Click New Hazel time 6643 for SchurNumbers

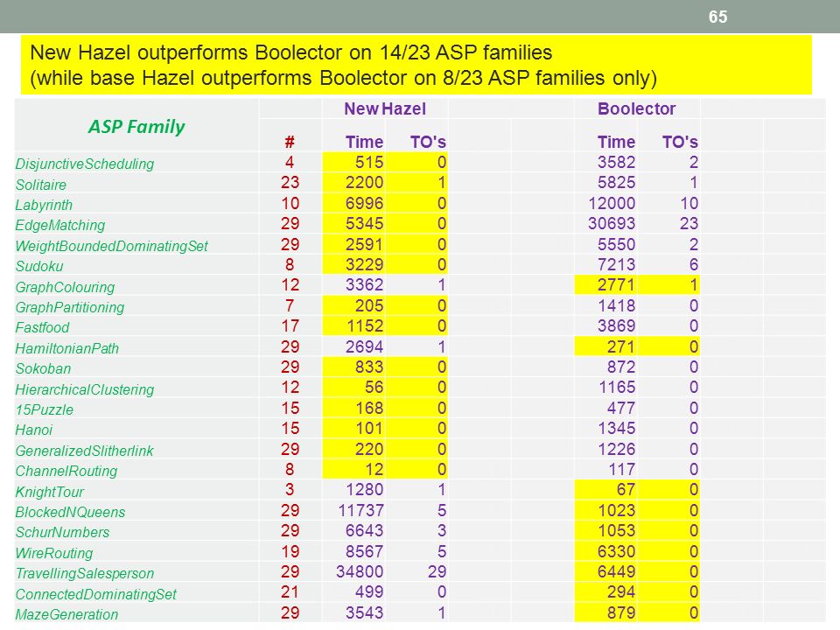(364, 531)
